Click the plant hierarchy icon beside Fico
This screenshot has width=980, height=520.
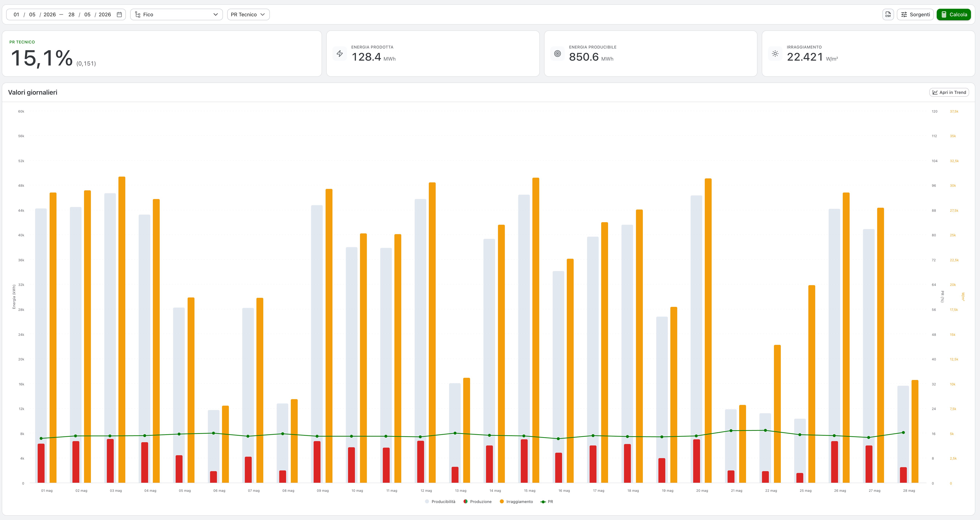pos(138,14)
